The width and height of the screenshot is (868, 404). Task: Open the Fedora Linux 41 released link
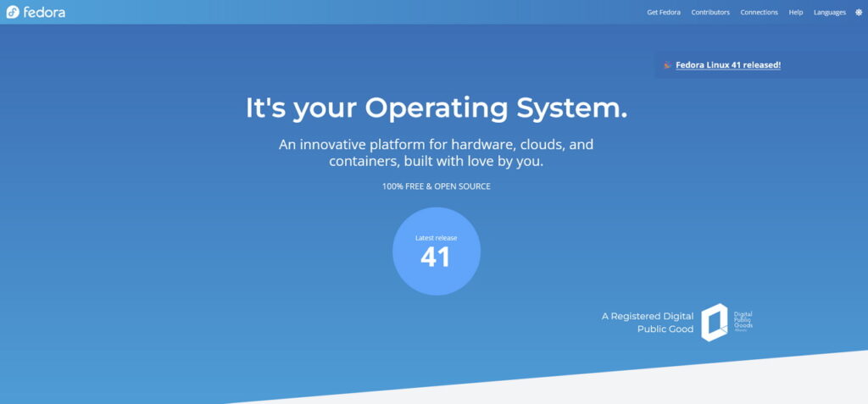click(728, 64)
